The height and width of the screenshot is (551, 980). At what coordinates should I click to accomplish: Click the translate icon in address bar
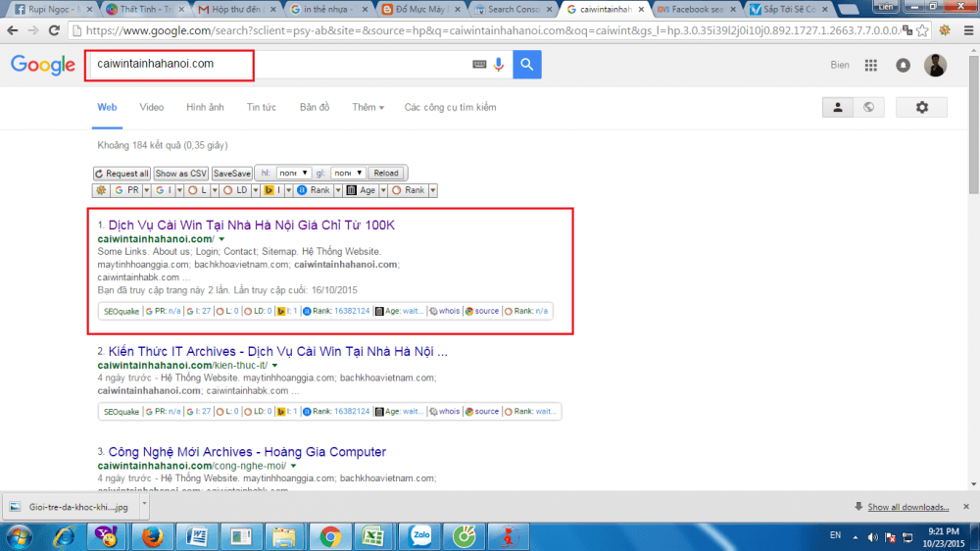[x=906, y=30]
